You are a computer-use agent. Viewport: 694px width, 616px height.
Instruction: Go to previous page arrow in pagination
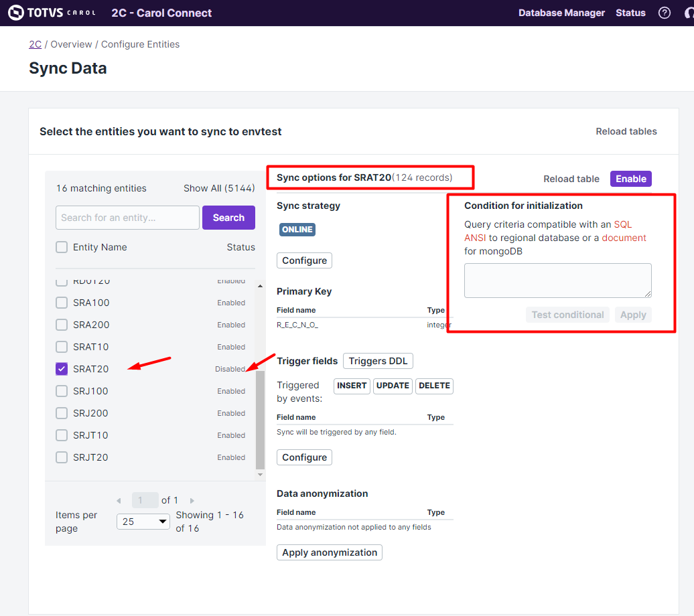coord(119,501)
